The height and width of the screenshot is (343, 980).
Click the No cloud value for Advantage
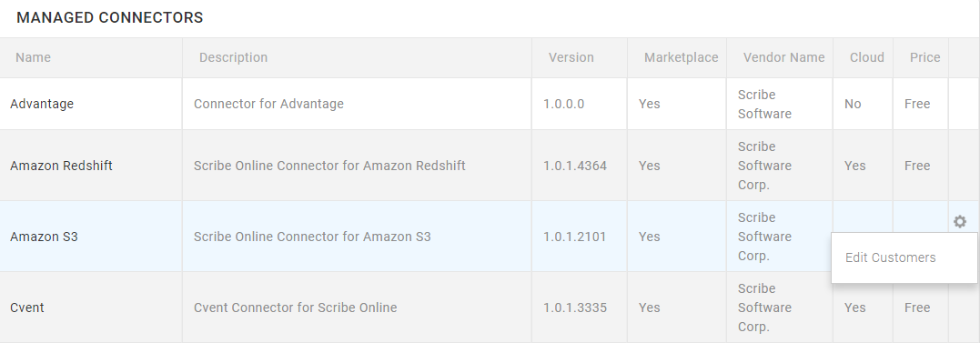(x=853, y=104)
